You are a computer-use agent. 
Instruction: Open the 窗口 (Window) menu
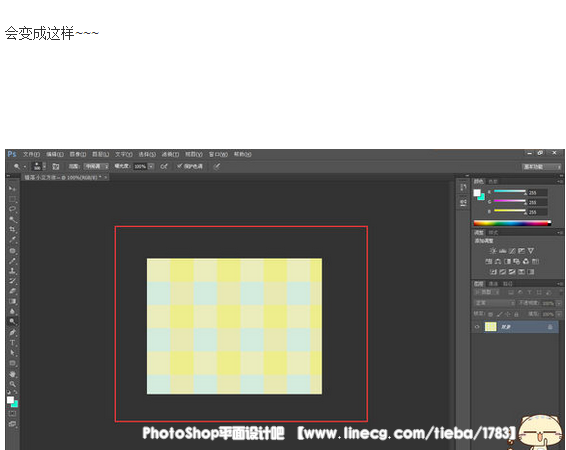[218, 154]
